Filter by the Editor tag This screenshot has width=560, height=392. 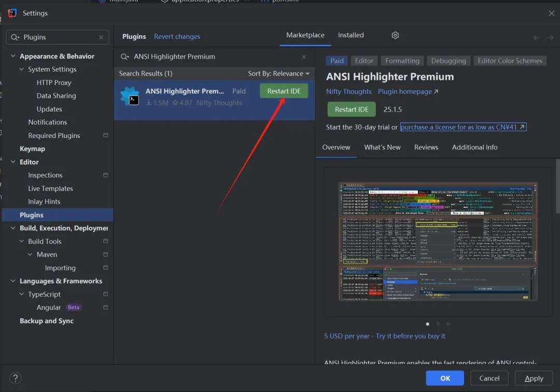pos(364,61)
